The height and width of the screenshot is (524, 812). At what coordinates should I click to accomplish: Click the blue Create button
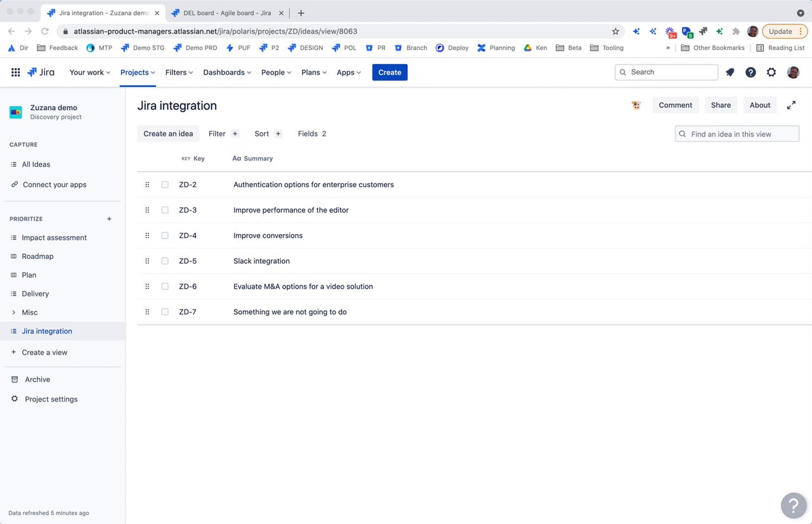[390, 72]
